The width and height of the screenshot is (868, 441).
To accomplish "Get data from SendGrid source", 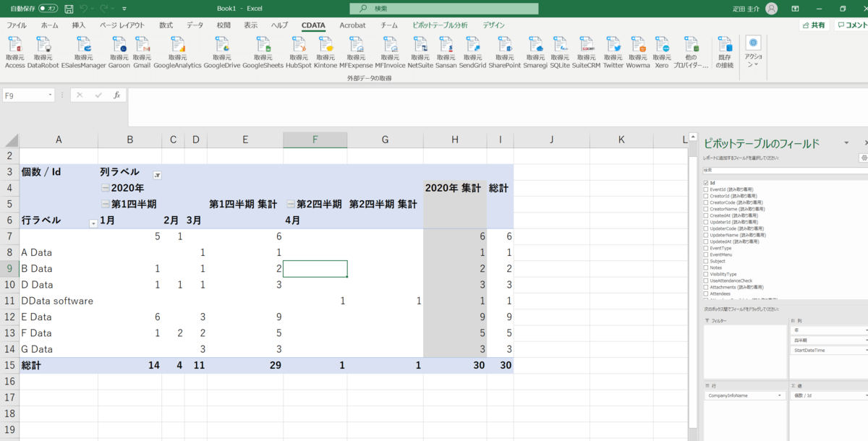I will [473, 53].
